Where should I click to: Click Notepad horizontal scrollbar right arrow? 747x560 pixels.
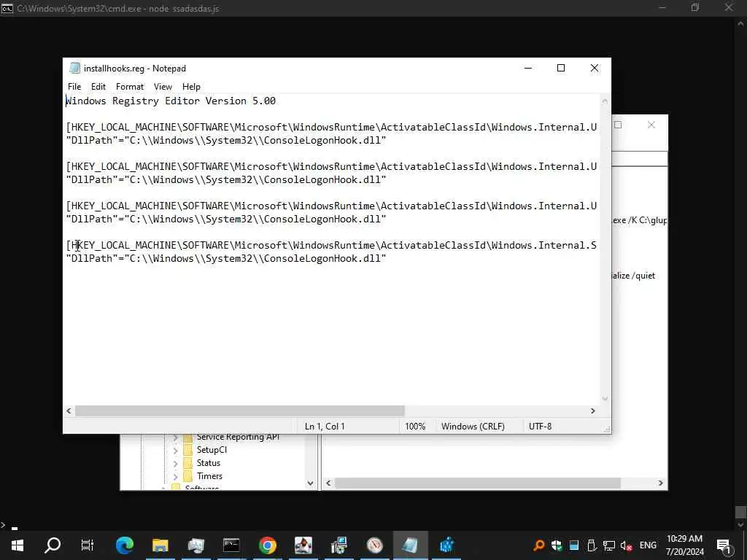(x=593, y=411)
